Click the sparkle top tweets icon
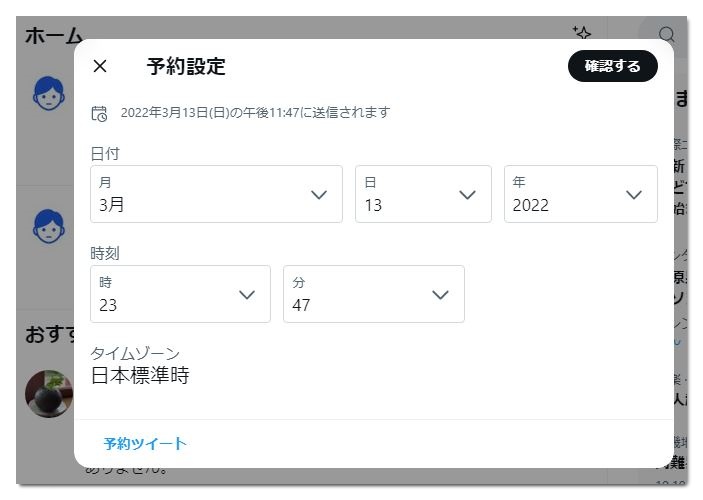This screenshot has height=500, width=703. (581, 33)
